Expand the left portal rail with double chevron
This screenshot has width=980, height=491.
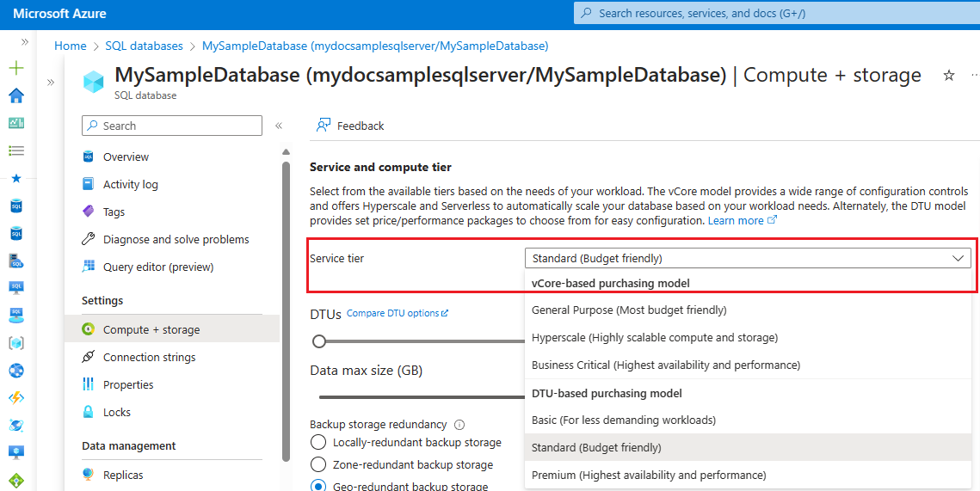coord(25,42)
